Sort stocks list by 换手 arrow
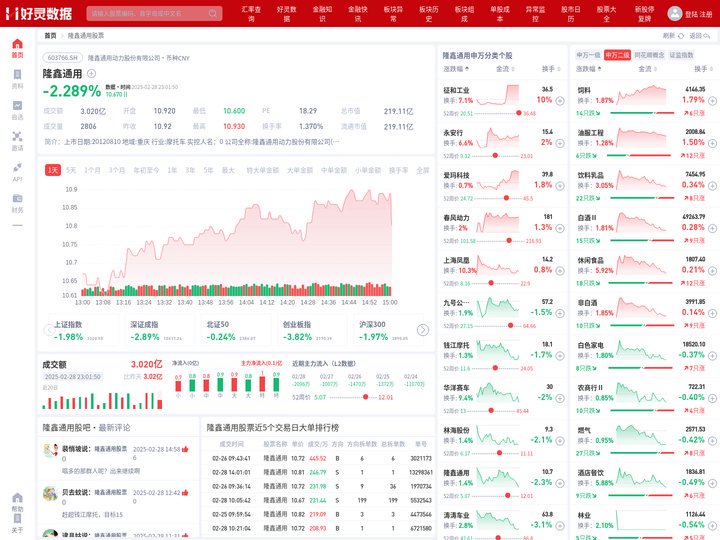The image size is (720, 540). tap(559, 69)
